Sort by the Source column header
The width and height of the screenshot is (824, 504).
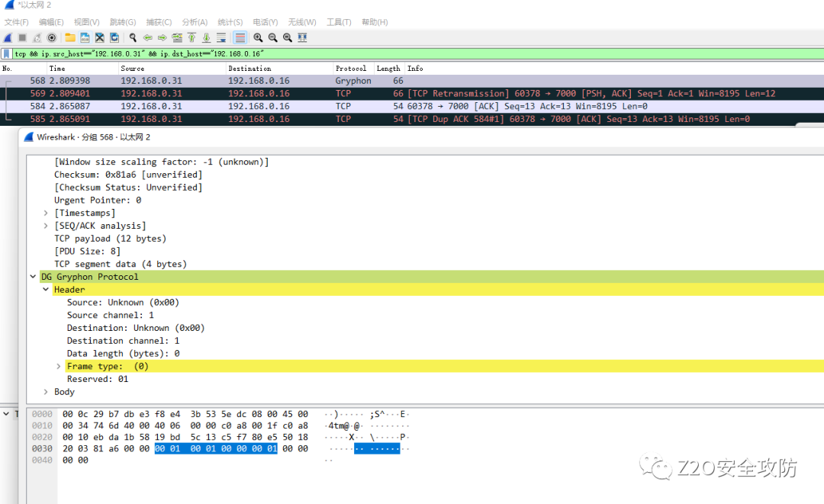coord(172,69)
